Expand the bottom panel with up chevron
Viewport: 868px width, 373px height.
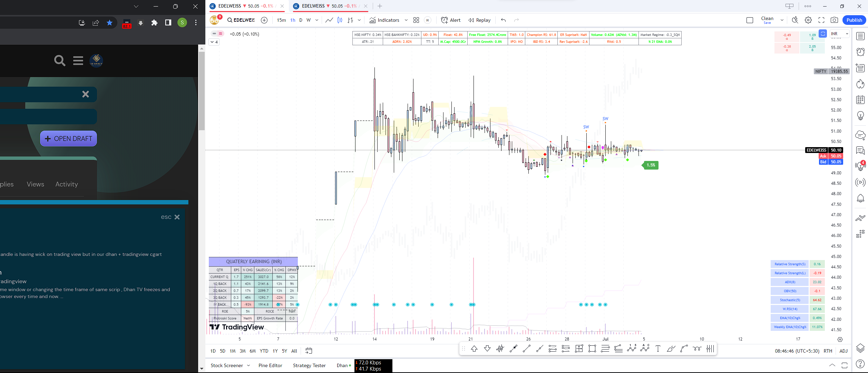tap(832, 365)
